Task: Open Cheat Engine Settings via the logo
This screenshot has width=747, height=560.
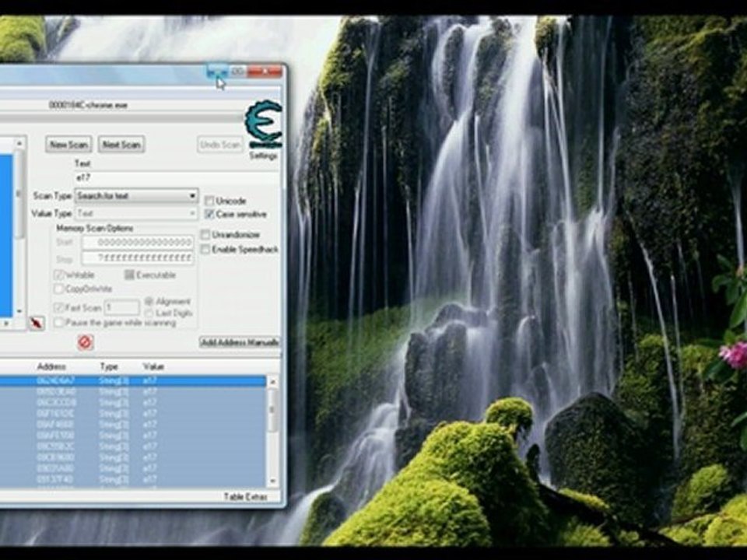Action: tap(263, 124)
